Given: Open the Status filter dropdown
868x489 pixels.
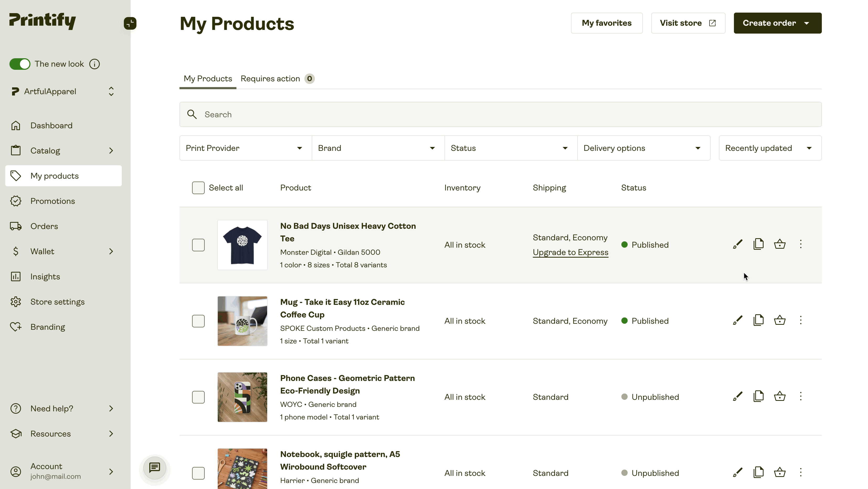Looking at the screenshot, I should tap(511, 148).
